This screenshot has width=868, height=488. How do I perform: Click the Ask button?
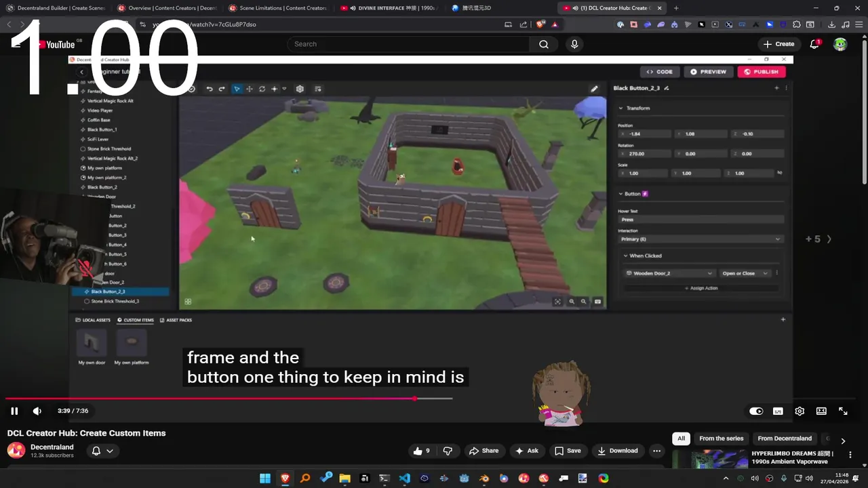[526, 451]
